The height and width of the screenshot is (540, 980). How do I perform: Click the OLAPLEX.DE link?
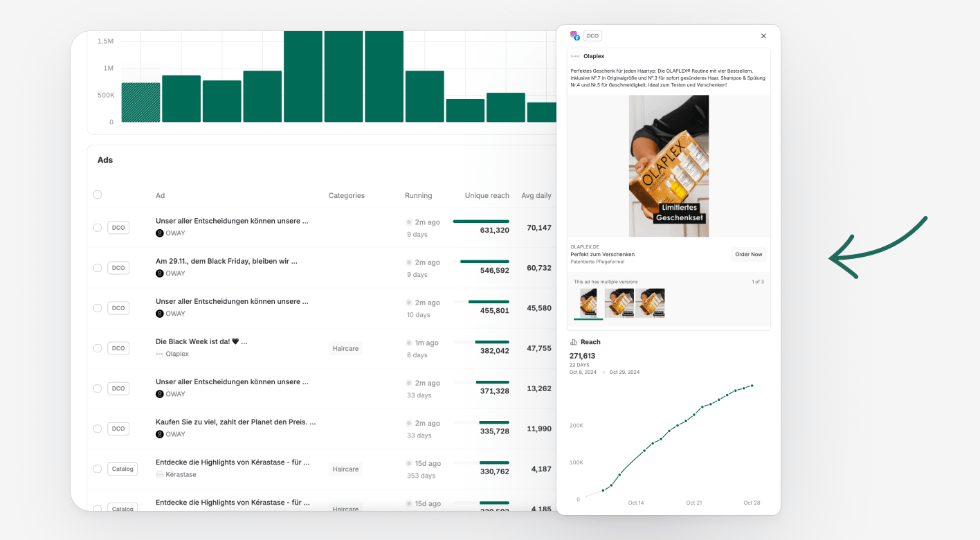click(x=585, y=246)
